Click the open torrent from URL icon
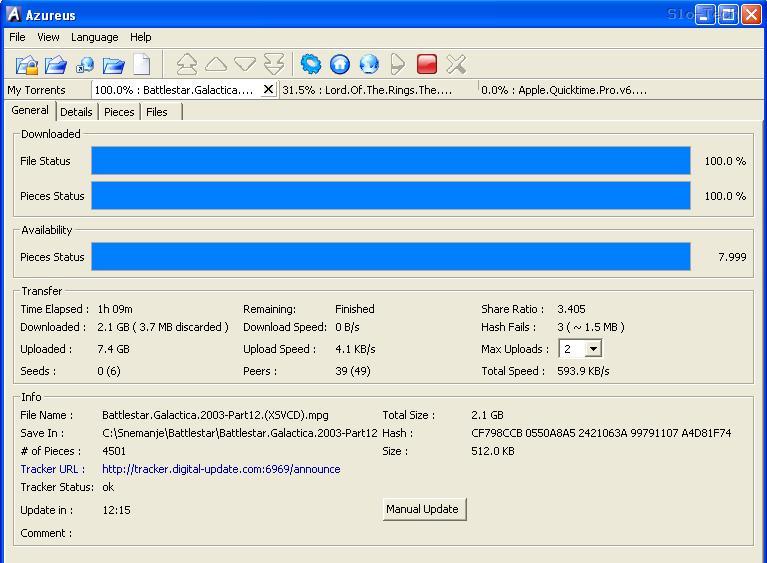767x563 pixels. [x=85, y=65]
